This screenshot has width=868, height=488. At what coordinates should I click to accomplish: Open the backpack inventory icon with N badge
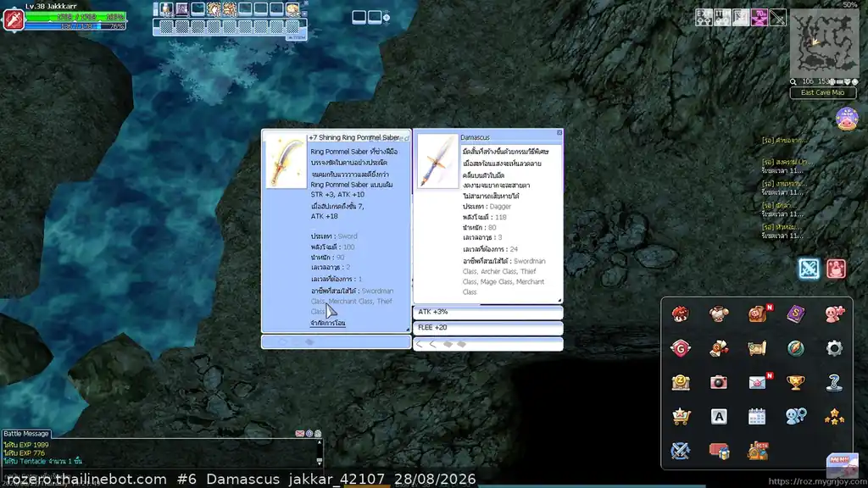[757, 313]
